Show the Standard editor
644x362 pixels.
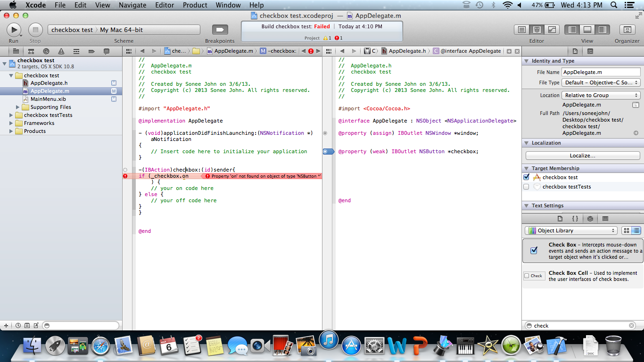521,30
